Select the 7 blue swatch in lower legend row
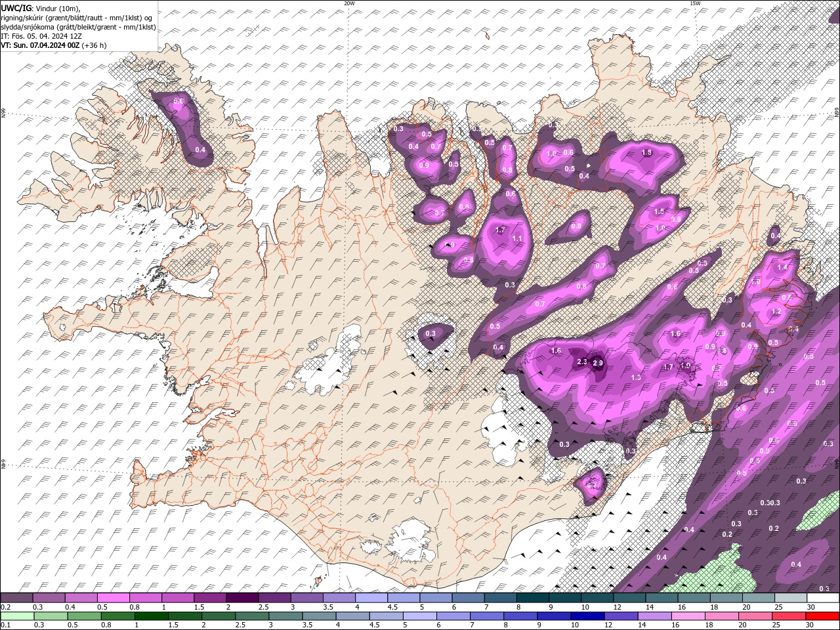Screen dimensions: 840x630 [x=487, y=616]
